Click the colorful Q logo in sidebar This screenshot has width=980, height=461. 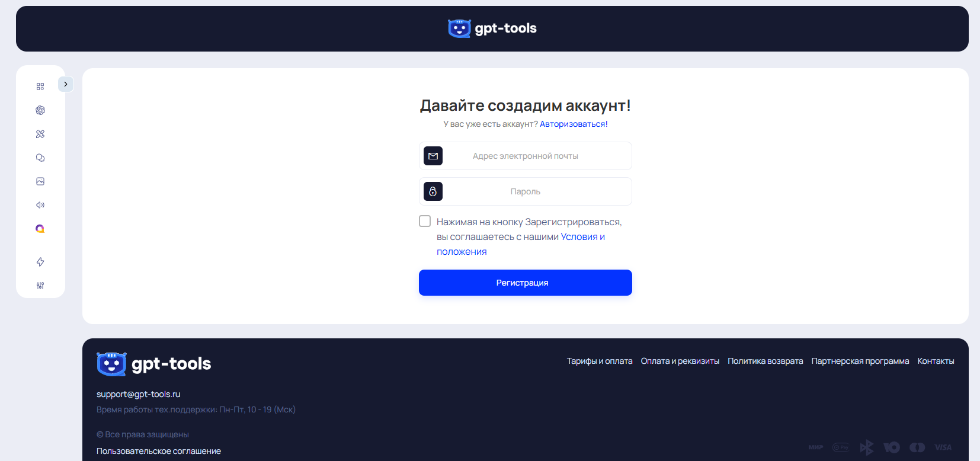pos(40,229)
